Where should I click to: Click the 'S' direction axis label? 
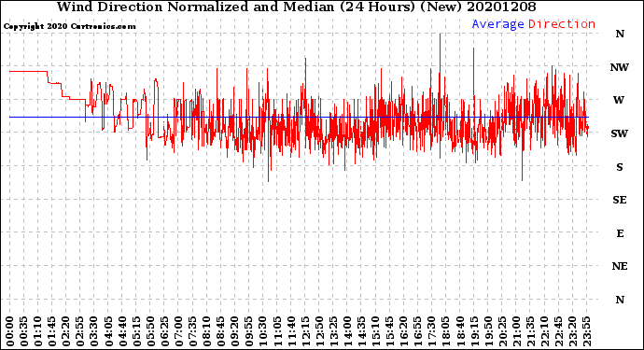(620, 167)
